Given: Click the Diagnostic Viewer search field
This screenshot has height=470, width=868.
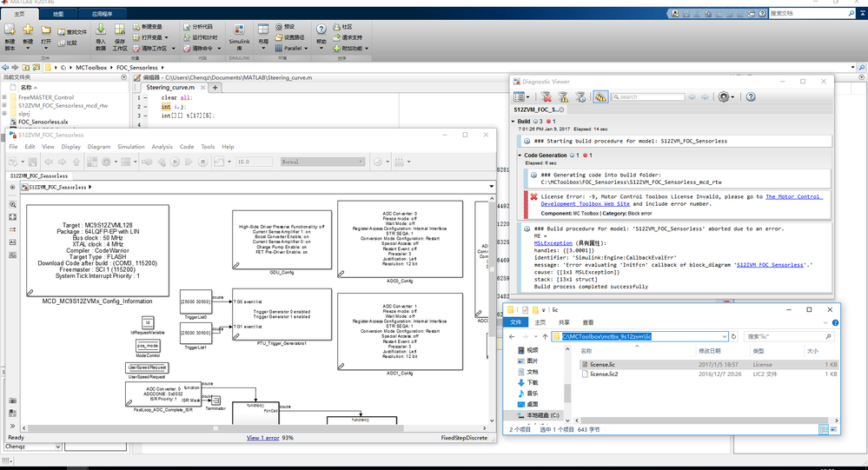Looking at the screenshot, I should 648,97.
